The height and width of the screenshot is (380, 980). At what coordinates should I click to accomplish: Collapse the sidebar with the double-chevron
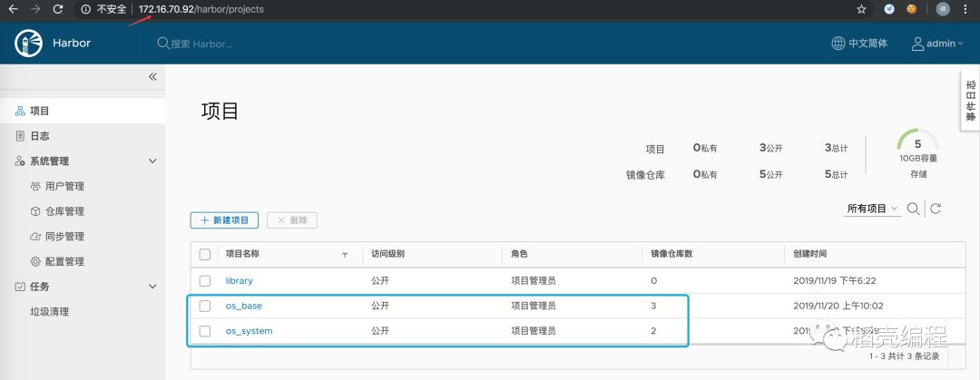click(152, 77)
